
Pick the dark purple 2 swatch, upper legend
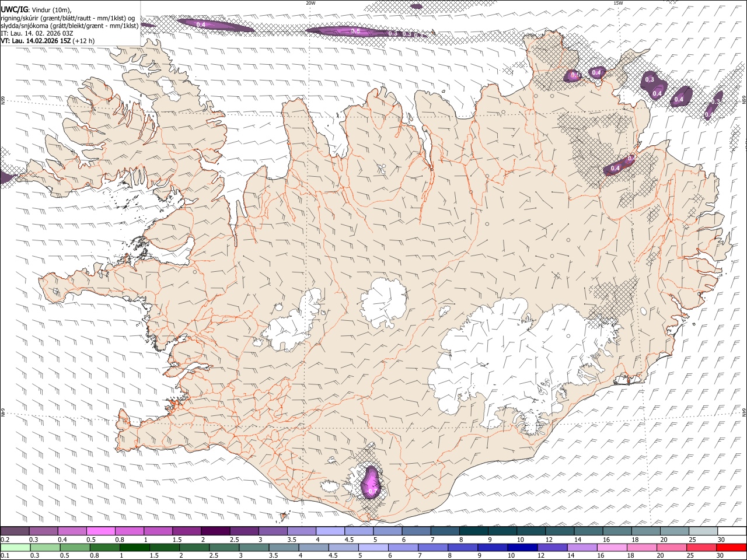(215, 531)
